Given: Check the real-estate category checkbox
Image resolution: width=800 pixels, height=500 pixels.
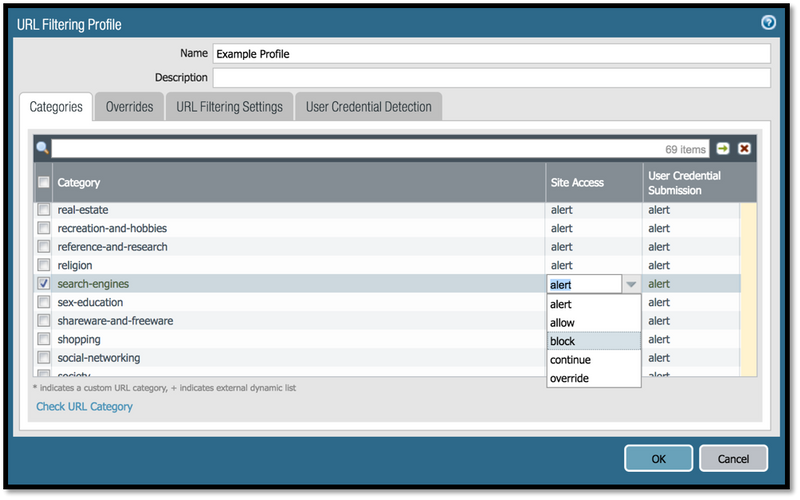Looking at the screenshot, I should point(44,210).
